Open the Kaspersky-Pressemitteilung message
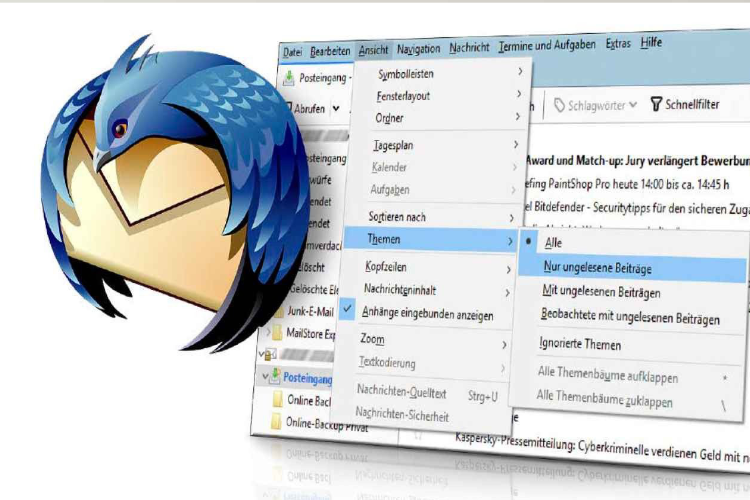The image size is (750, 500). point(603,449)
